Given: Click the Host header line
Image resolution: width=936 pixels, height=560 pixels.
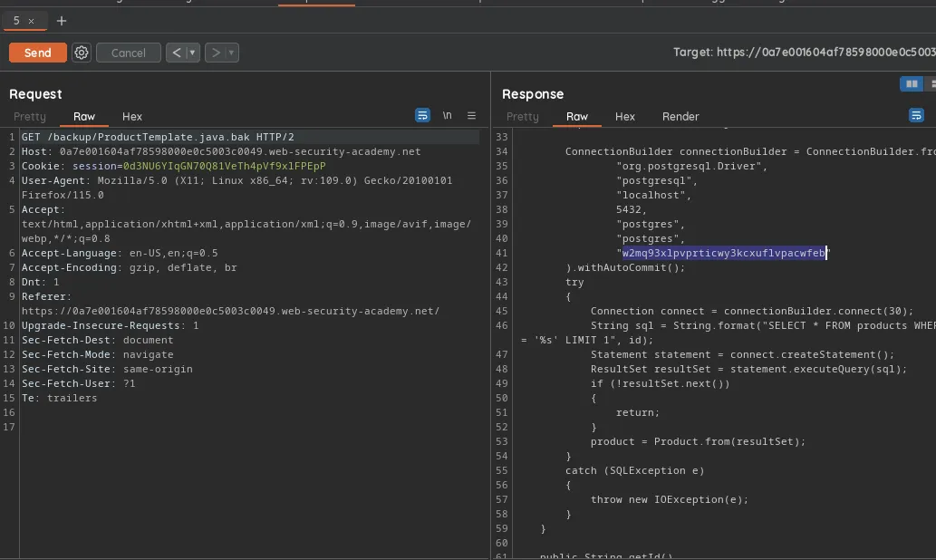Looking at the screenshot, I should [221, 151].
